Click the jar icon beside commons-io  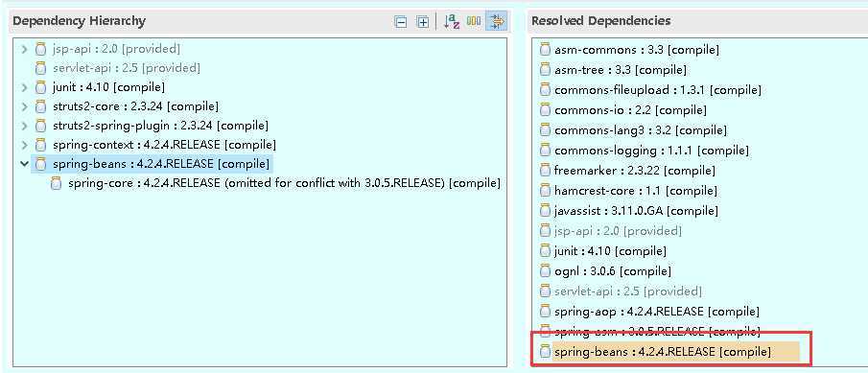[x=546, y=110]
